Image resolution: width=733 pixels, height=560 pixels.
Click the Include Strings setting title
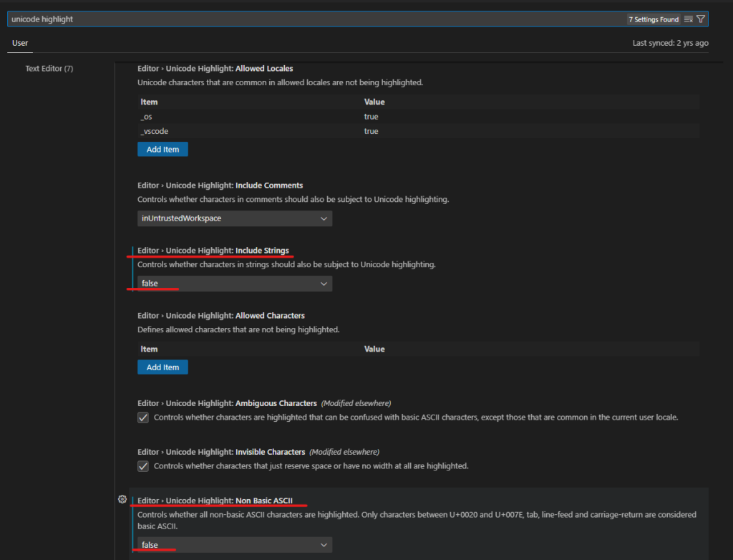(x=213, y=251)
